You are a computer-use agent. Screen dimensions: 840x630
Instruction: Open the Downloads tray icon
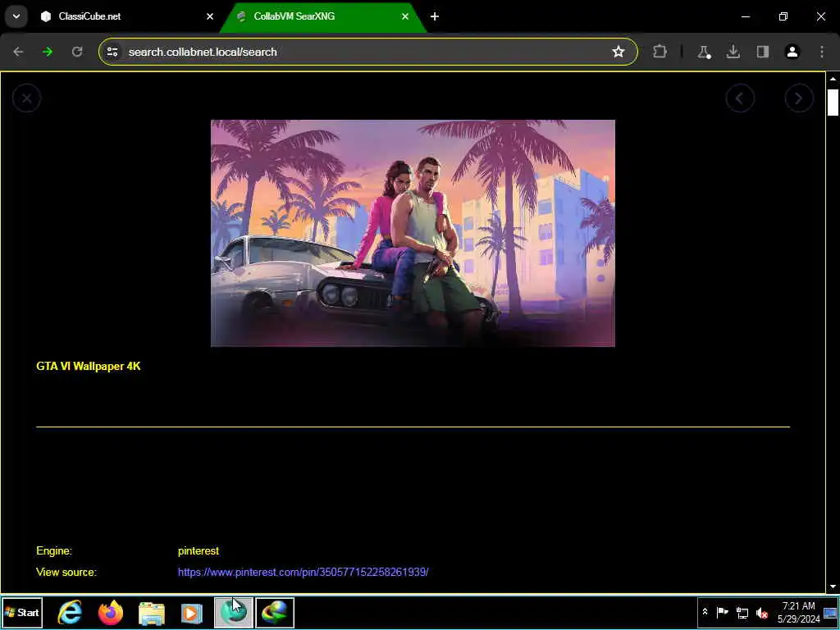(733, 52)
